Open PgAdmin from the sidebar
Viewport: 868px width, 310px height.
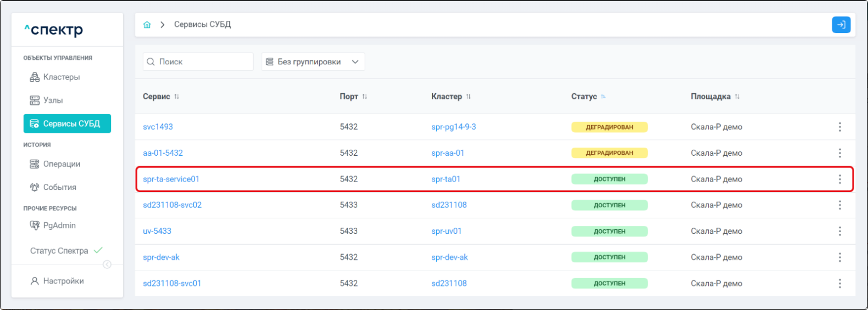(x=59, y=226)
